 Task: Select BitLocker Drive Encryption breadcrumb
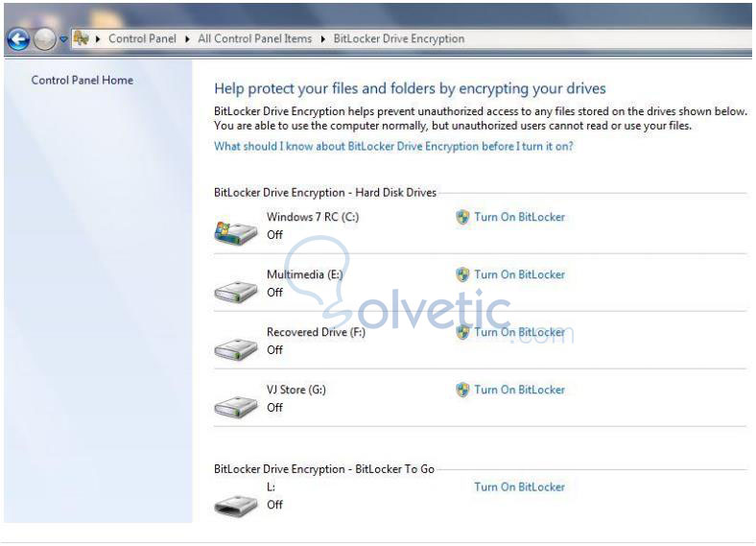coord(399,38)
